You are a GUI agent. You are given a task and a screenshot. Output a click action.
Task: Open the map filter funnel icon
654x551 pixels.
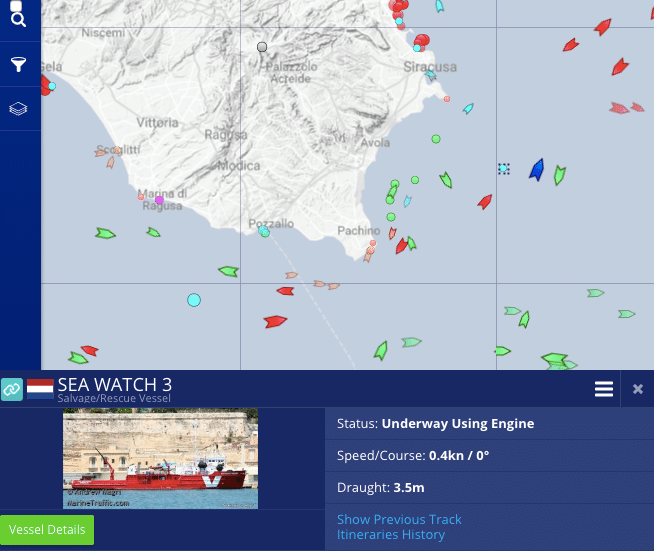(x=19, y=65)
